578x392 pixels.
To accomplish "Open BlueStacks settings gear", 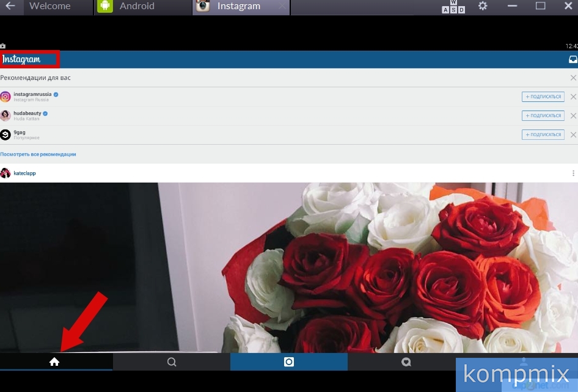I will click(x=483, y=6).
